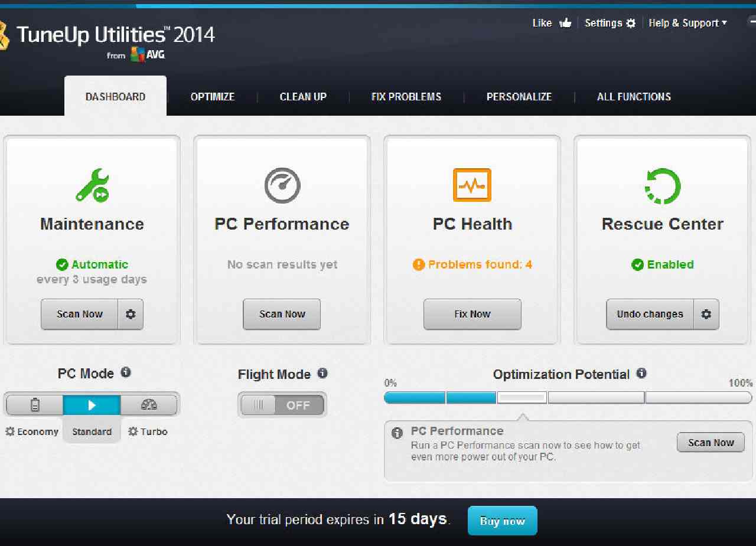The image size is (756, 546).
Task: Click the PC Health monitor icon
Action: tap(472, 185)
